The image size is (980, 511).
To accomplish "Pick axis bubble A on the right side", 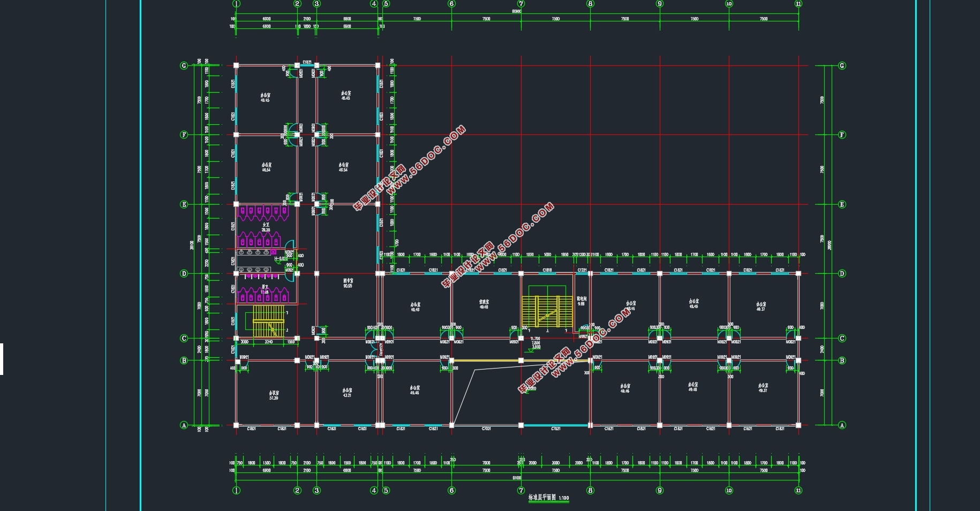I will click(x=842, y=425).
